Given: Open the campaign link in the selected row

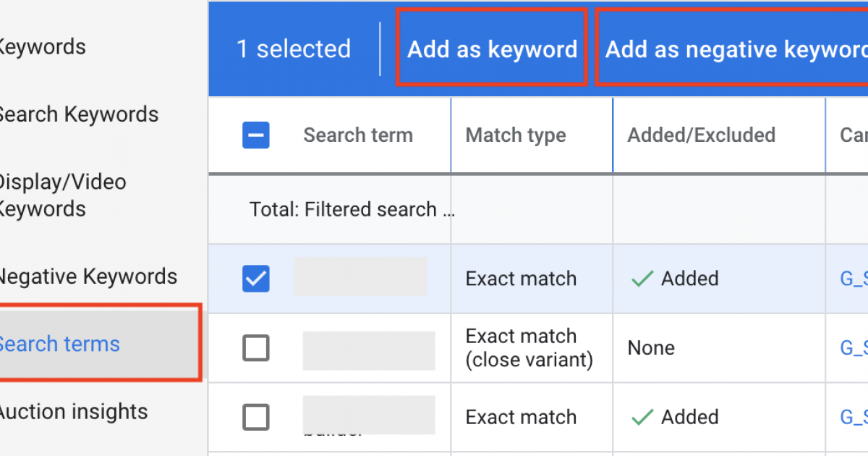Looking at the screenshot, I should click(854, 279).
